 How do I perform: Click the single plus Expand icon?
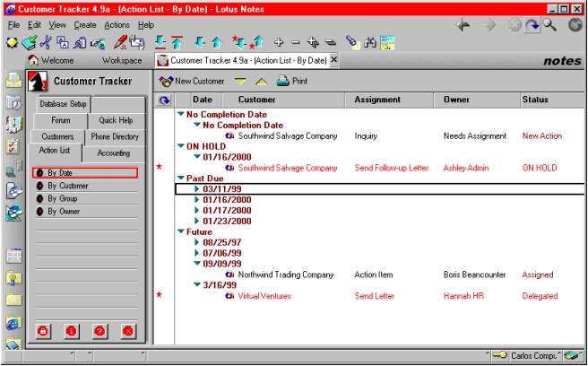click(279, 42)
